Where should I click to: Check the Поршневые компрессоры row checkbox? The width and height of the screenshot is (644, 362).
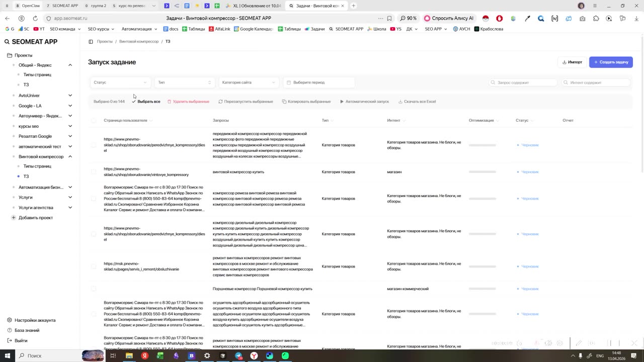[94, 289]
